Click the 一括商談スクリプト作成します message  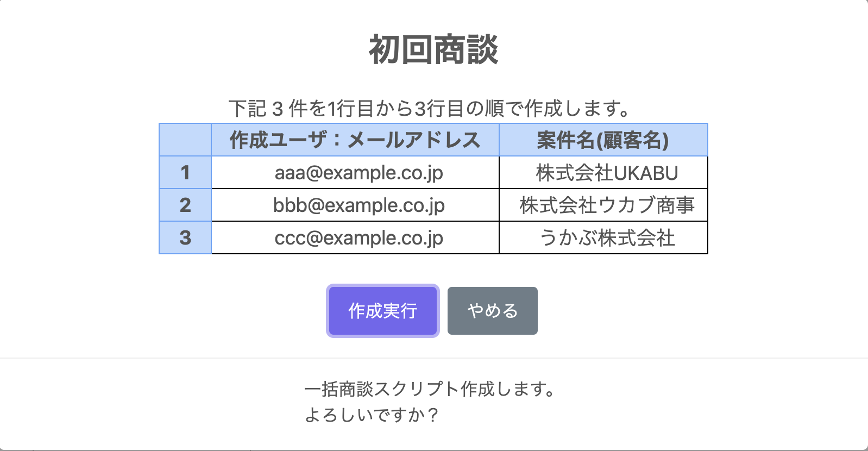pos(430,389)
